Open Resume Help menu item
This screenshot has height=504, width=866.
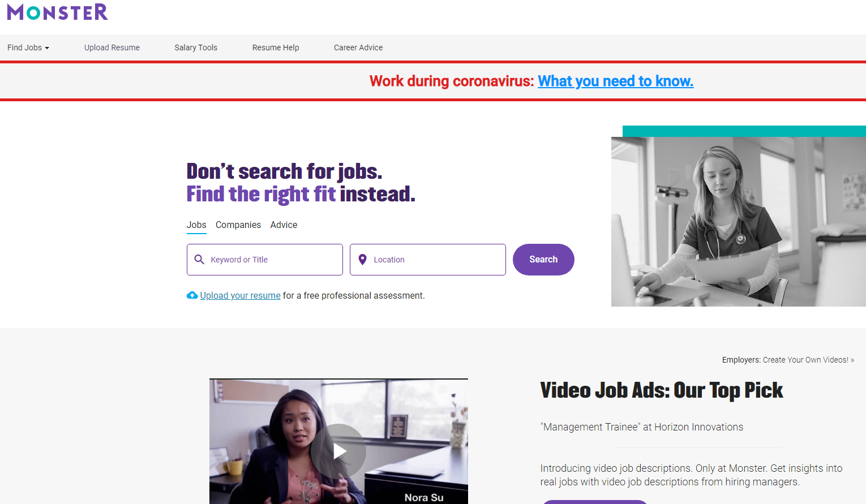tap(276, 48)
